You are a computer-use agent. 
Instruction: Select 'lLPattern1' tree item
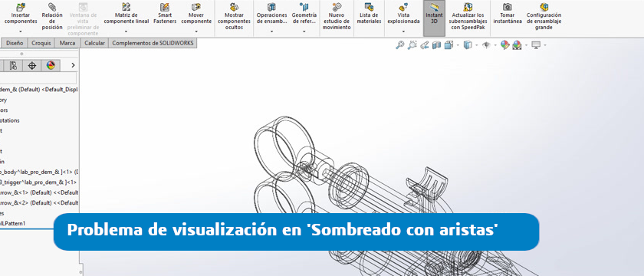coord(13,223)
